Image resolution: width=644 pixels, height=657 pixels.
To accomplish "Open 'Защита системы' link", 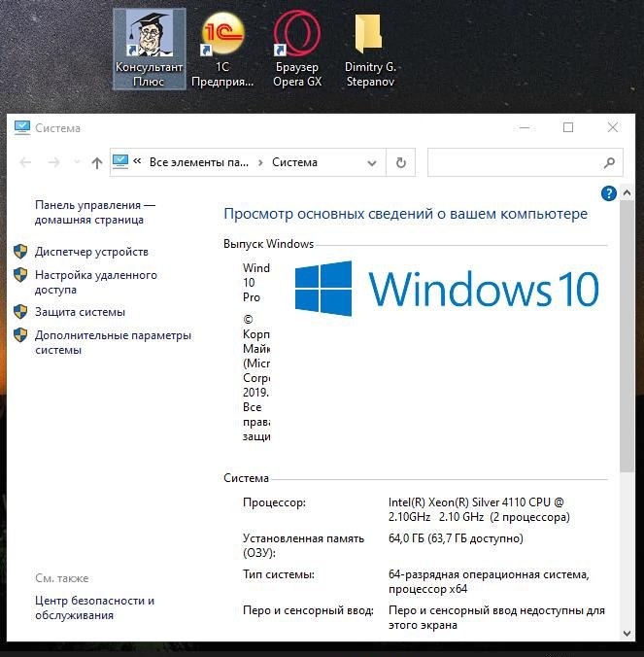I will 80,312.
